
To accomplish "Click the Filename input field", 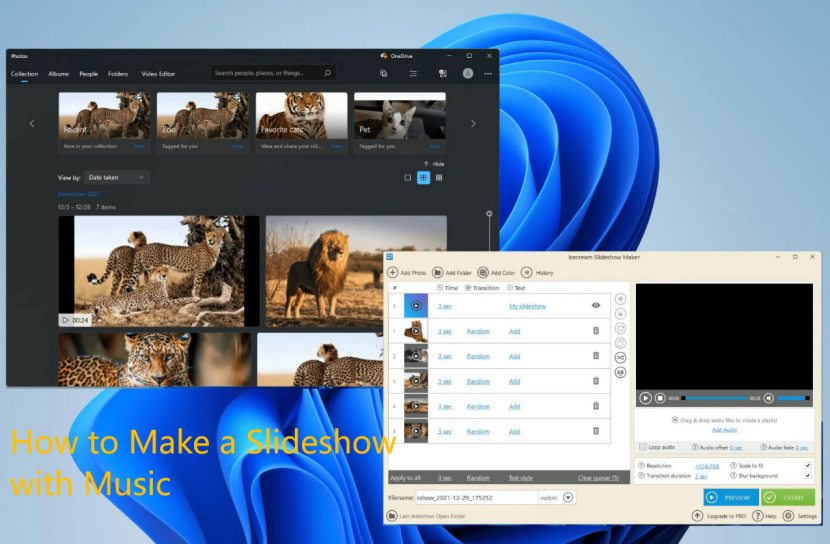I will point(476,497).
